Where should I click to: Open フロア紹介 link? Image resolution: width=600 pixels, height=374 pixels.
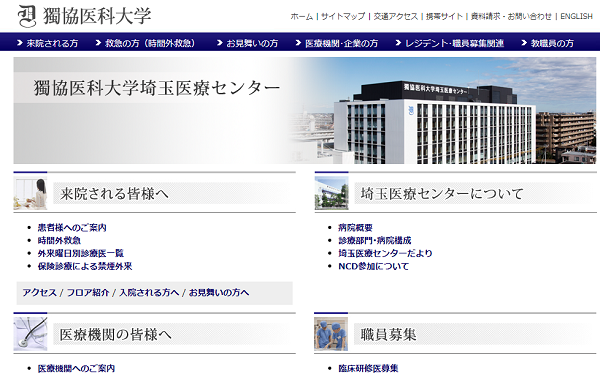(x=88, y=293)
